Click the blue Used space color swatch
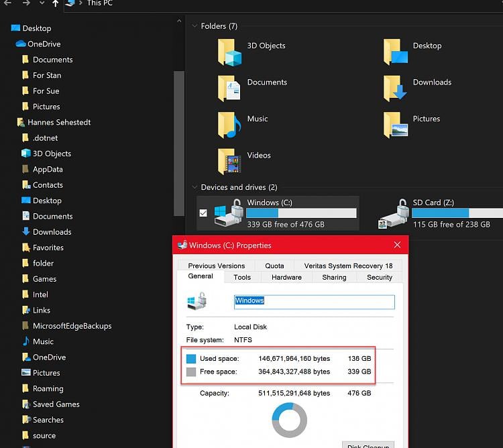This screenshot has height=448, width=503. click(191, 359)
